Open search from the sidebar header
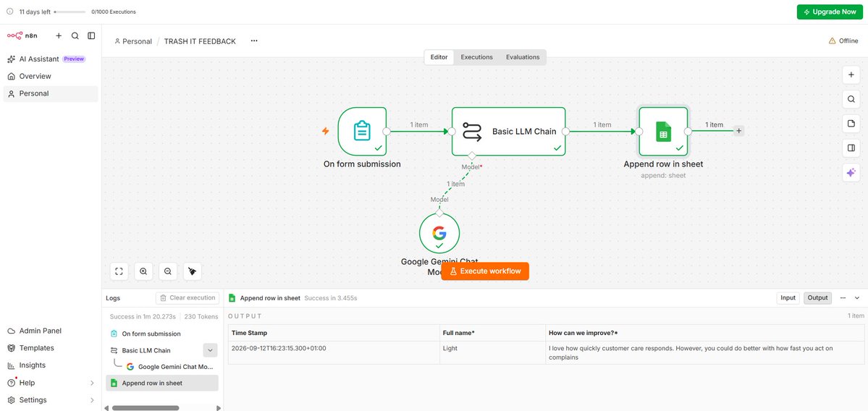 75,35
